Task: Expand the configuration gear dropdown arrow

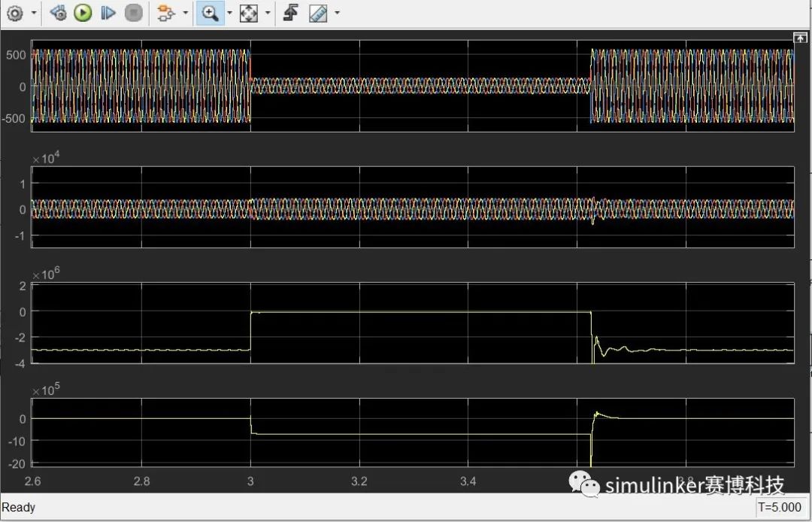Action: [x=34, y=13]
